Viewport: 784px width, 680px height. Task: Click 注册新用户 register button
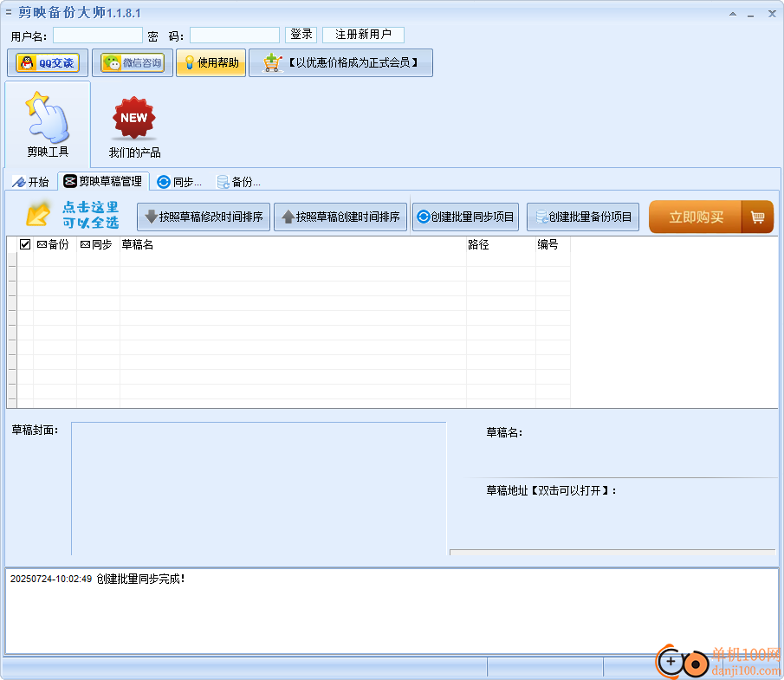click(x=363, y=35)
